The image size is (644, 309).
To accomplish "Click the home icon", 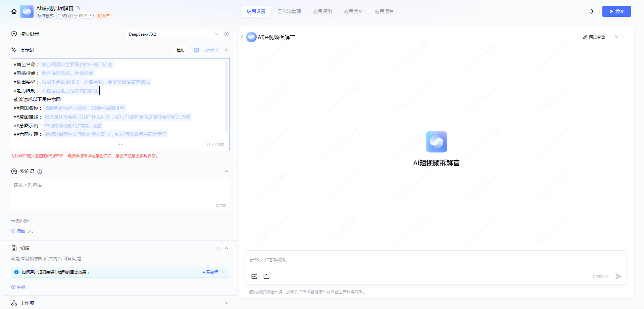I will coord(14,11).
